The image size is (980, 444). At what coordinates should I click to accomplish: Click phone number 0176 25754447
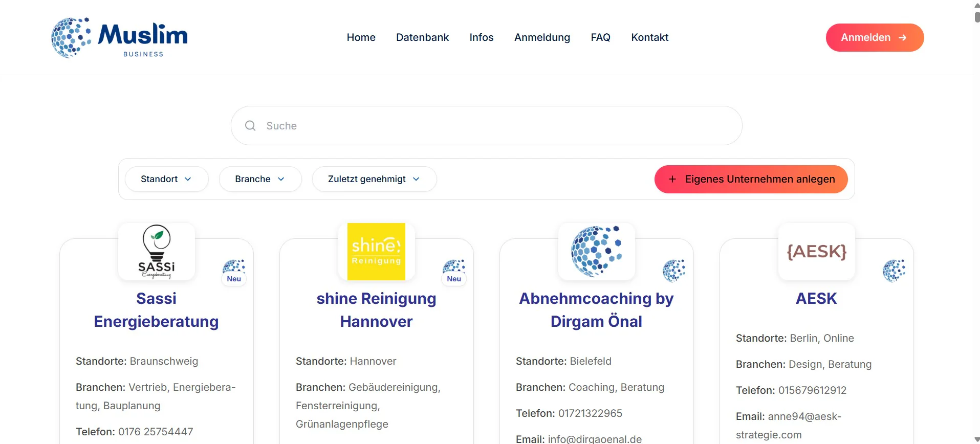(x=156, y=432)
